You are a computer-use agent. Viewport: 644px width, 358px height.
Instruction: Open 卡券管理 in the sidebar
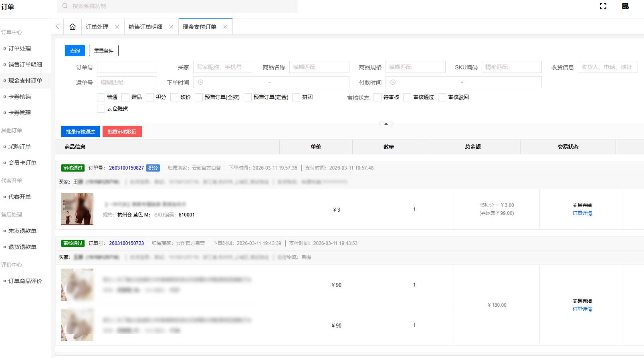coord(20,113)
